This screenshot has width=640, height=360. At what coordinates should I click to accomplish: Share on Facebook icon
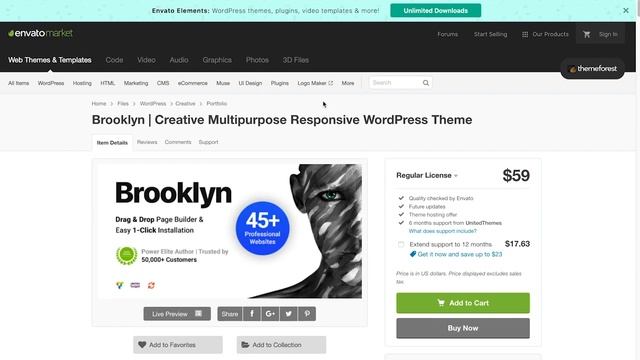coord(252,314)
